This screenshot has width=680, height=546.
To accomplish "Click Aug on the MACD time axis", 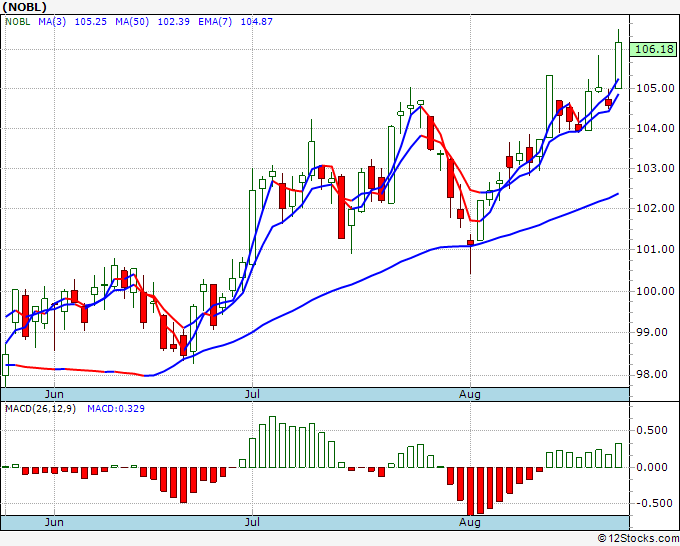I will (x=470, y=522).
